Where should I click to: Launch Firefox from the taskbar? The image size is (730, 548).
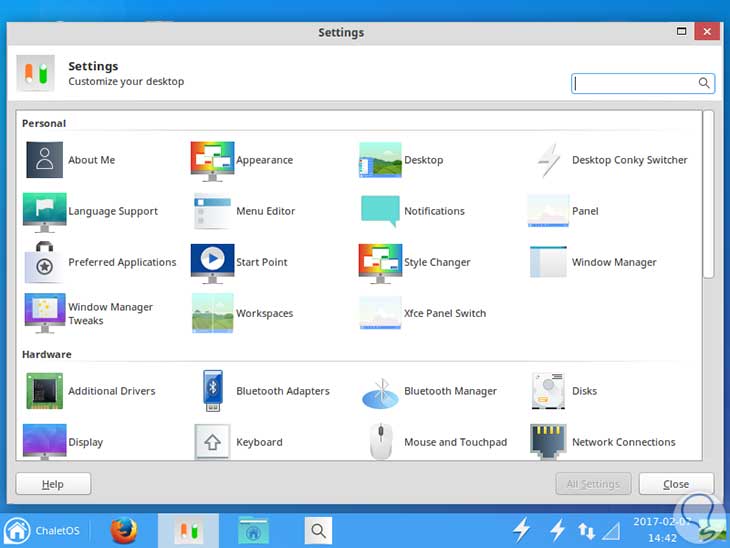(x=124, y=531)
